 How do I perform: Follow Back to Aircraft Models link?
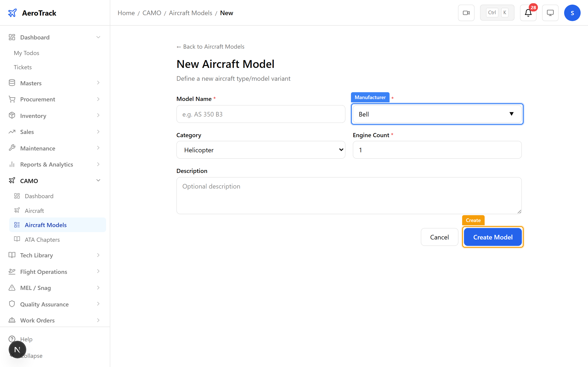(x=210, y=46)
